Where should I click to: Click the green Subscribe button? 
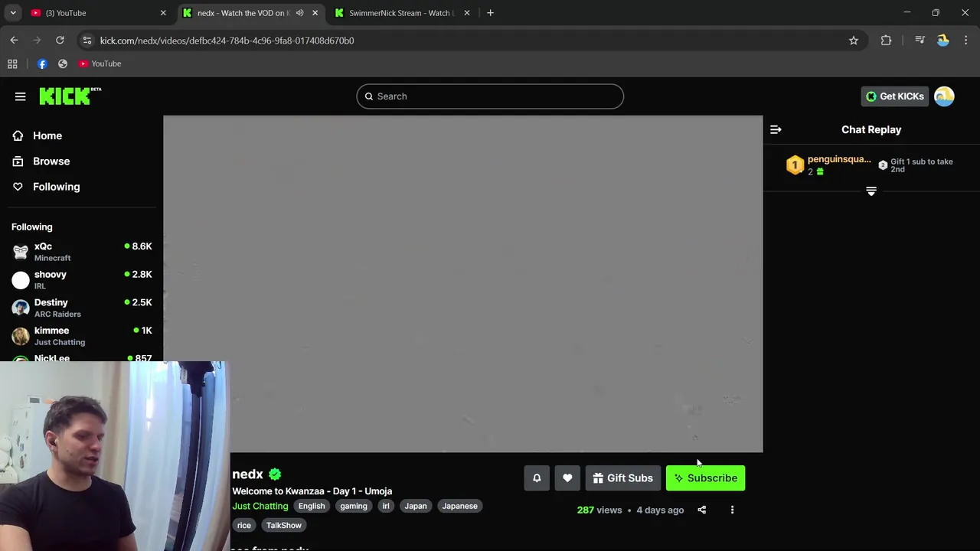[x=705, y=478]
